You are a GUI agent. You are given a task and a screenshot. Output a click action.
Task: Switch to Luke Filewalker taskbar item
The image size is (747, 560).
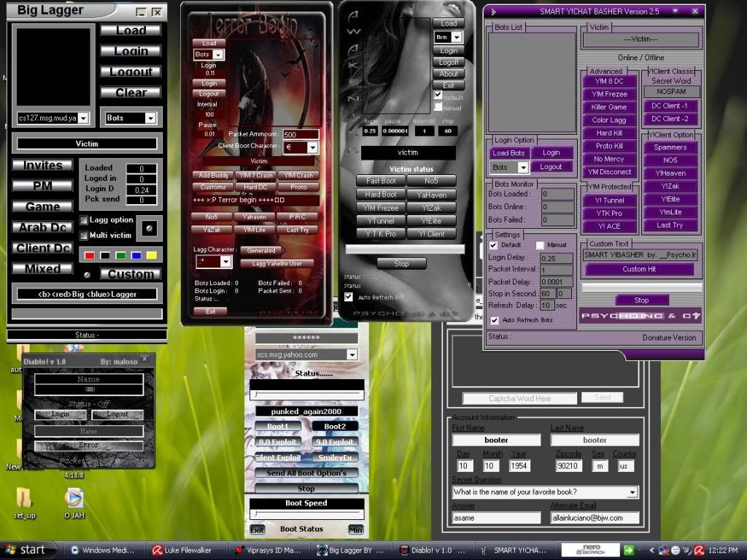pyautogui.click(x=186, y=550)
